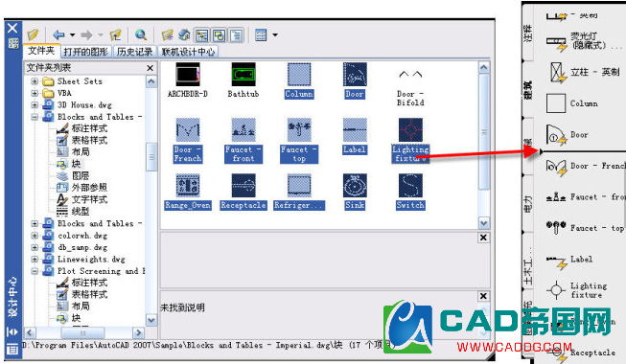Screen dimensions: 626x364
Task: Click the content area vertical scrollbar down arrow
Action: coord(483,223)
